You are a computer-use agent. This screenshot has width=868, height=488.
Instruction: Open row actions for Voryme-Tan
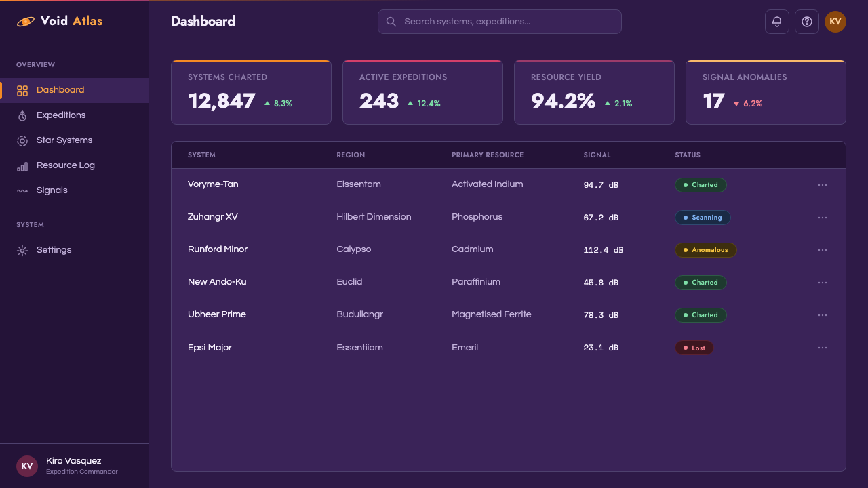[823, 185]
